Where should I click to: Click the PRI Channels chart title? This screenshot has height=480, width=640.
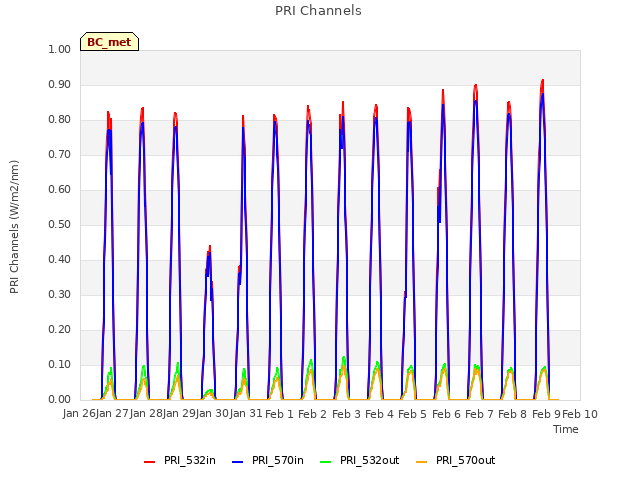[x=318, y=11]
